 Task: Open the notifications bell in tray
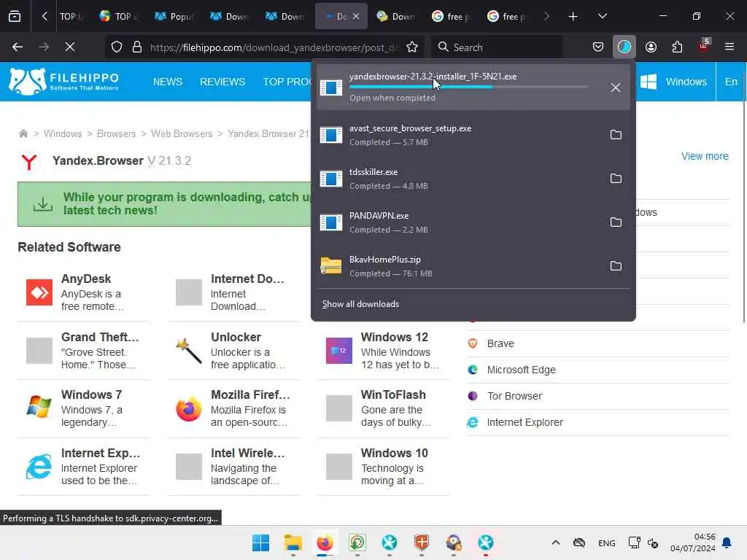coord(727,542)
